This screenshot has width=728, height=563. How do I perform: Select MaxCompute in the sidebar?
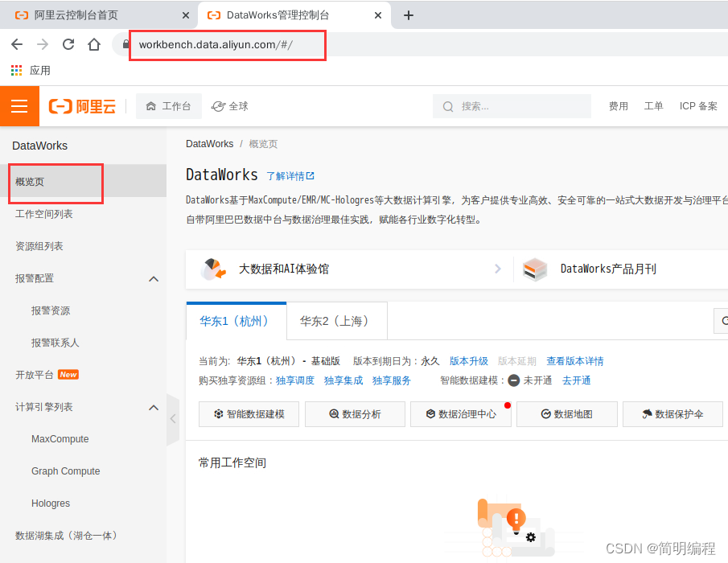[60, 439]
